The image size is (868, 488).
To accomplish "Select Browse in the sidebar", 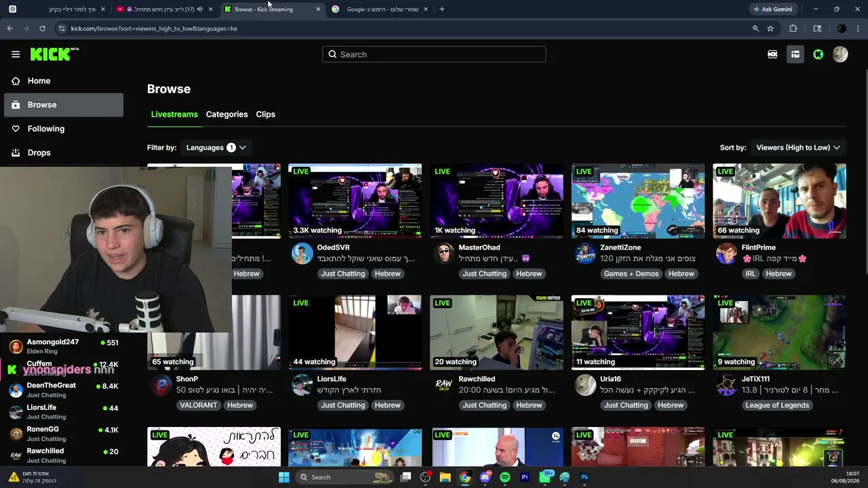I will point(64,104).
